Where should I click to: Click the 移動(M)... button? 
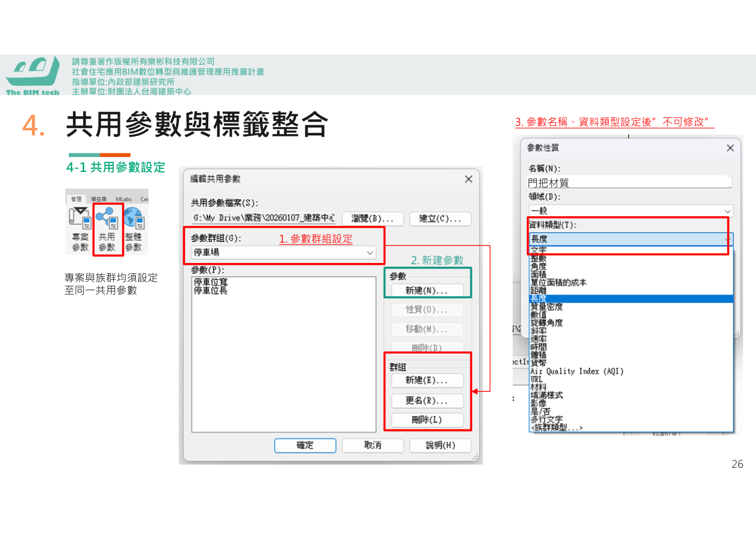click(427, 330)
